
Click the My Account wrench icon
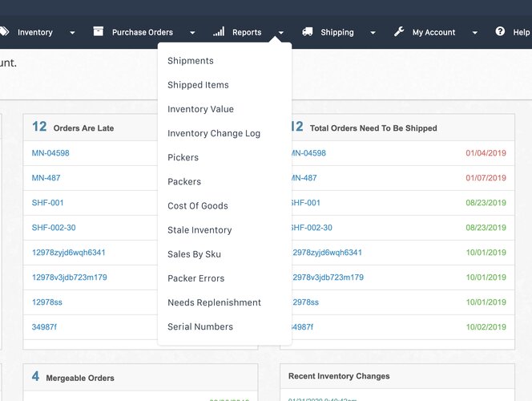[399, 32]
